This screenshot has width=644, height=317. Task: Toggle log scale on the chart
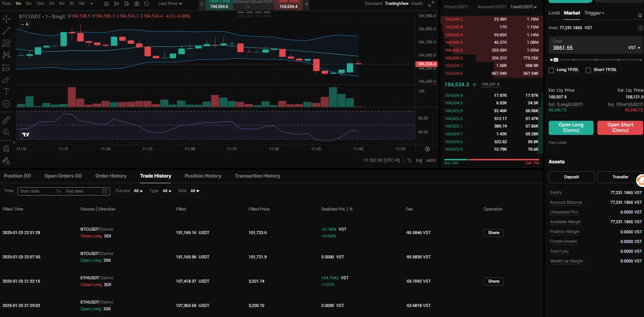pos(419,160)
